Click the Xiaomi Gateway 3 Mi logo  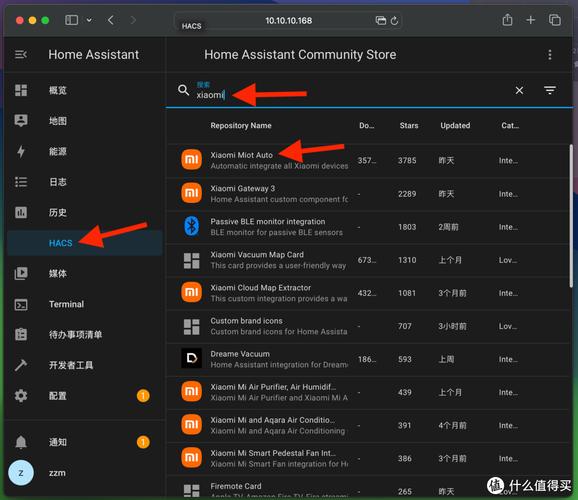191,193
